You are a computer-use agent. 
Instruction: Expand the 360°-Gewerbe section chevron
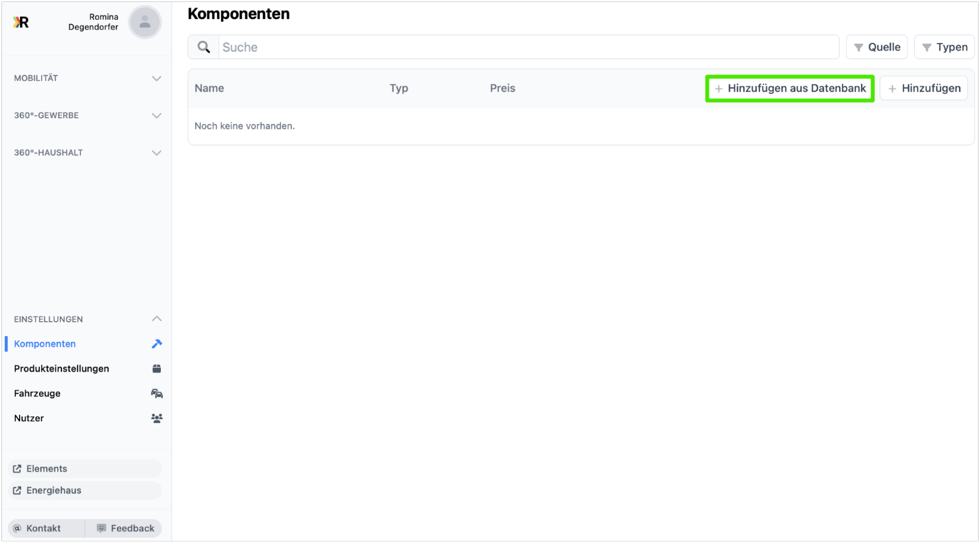pos(156,116)
